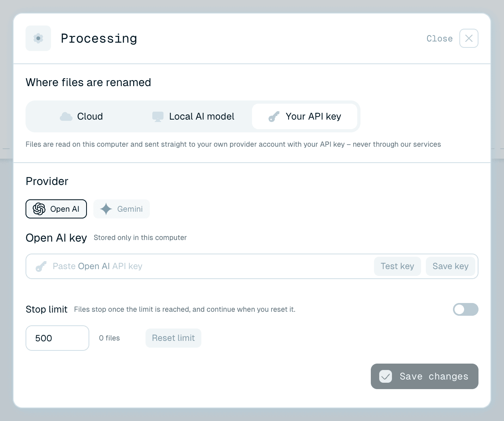The width and height of the screenshot is (504, 421).
Task: Click the Save changes button
Action: (x=425, y=376)
